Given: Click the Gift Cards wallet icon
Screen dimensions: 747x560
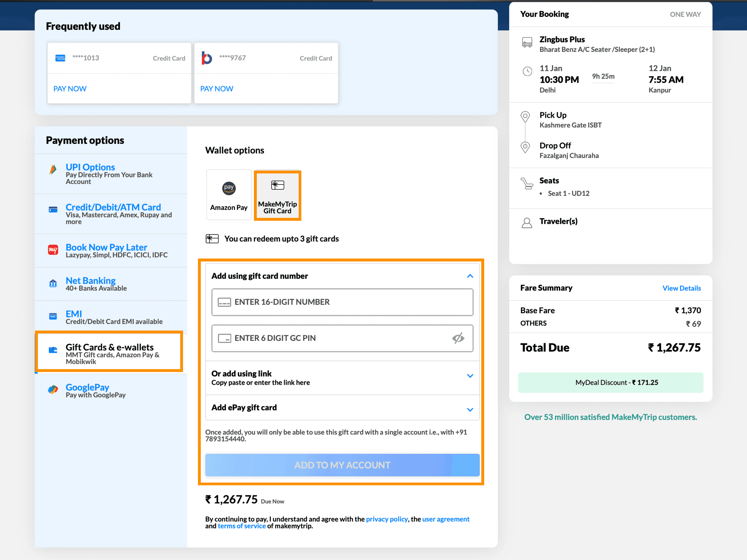Looking at the screenshot, I should 53,350.
